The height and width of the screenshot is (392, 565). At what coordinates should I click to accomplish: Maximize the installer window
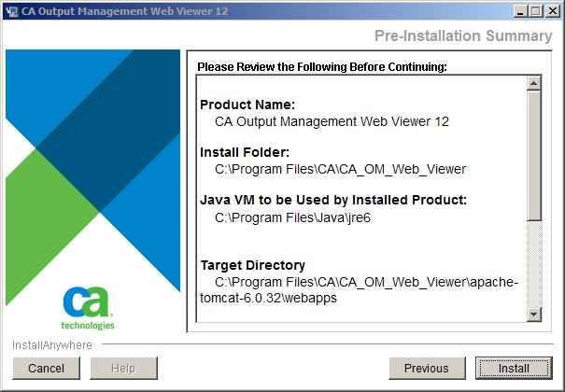click(x=535, y=11)
